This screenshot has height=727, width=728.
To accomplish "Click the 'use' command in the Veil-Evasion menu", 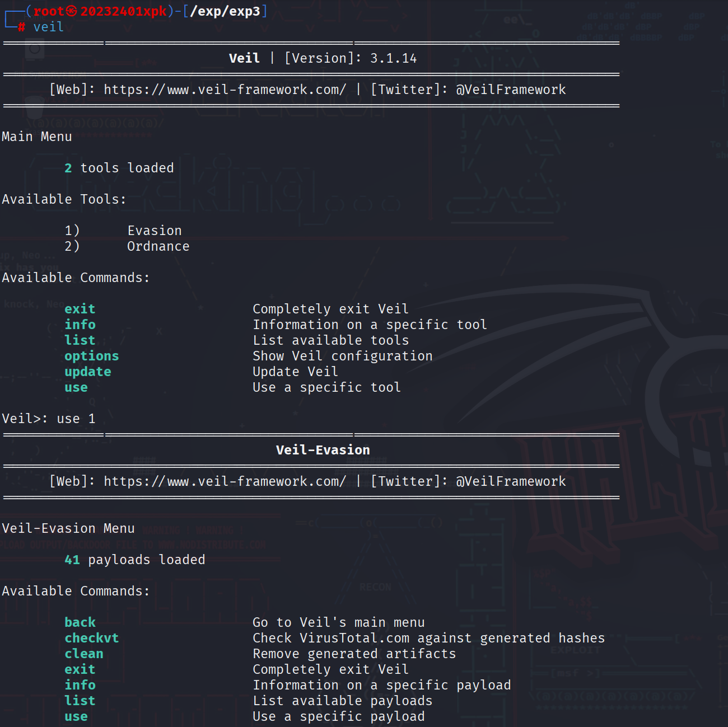I will 76,716.
